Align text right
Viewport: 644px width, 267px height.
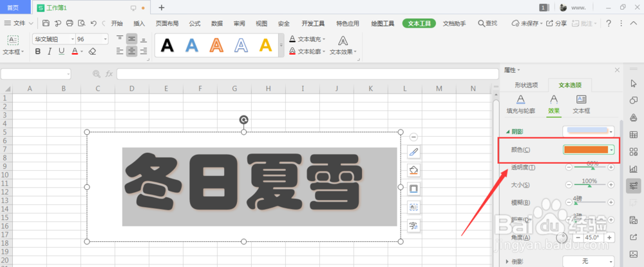pos(144,51)
